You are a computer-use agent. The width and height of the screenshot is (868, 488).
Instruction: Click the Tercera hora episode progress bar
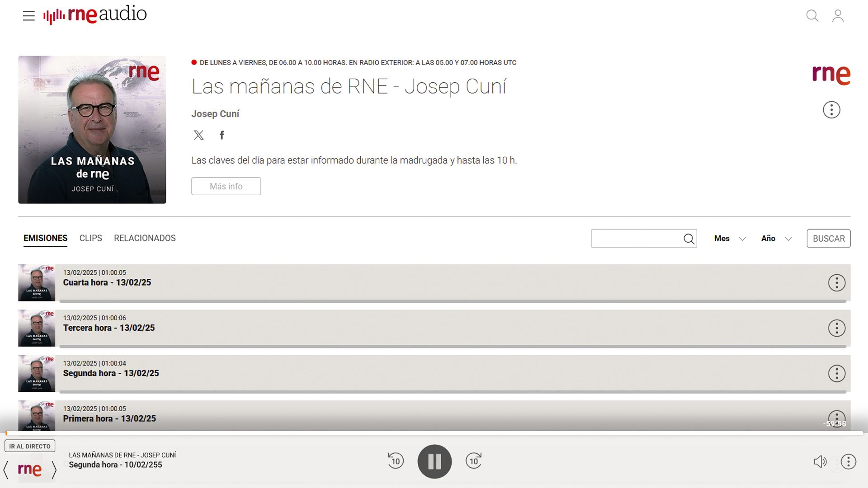[453, 347]
